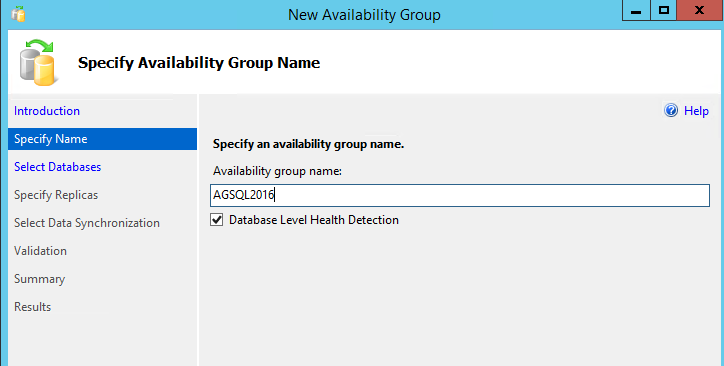Click the 'Availability group name:' label
This screenshot has width=724, height=366.
(x=277, y=171)
